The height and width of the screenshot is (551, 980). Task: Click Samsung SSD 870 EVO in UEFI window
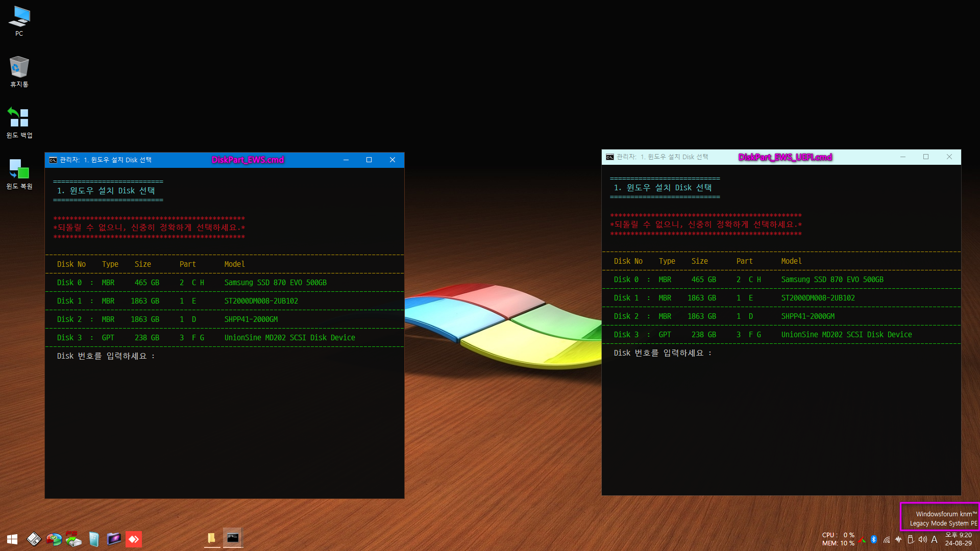click(x=832, y=280)
